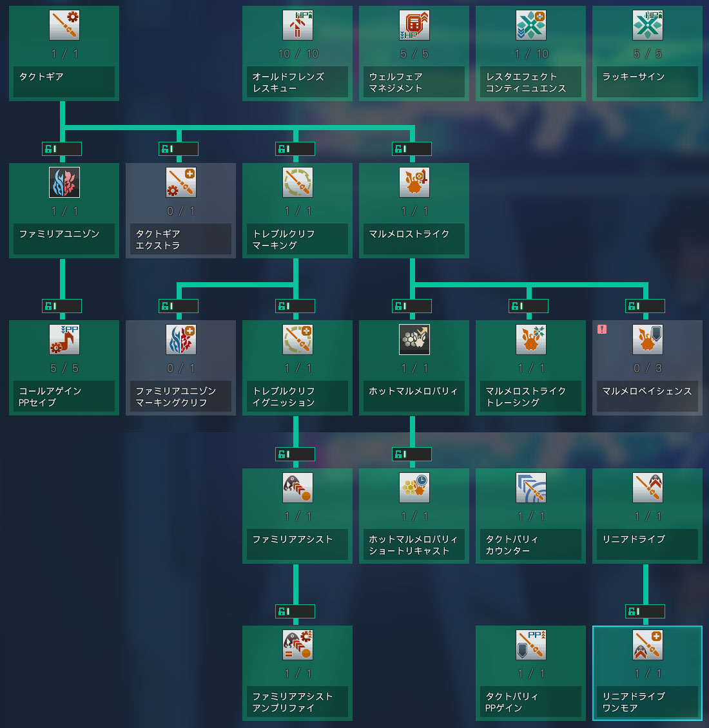
Task: Click the コールアゲインPPセイブ level counter
Action: [x=64, y=368]
